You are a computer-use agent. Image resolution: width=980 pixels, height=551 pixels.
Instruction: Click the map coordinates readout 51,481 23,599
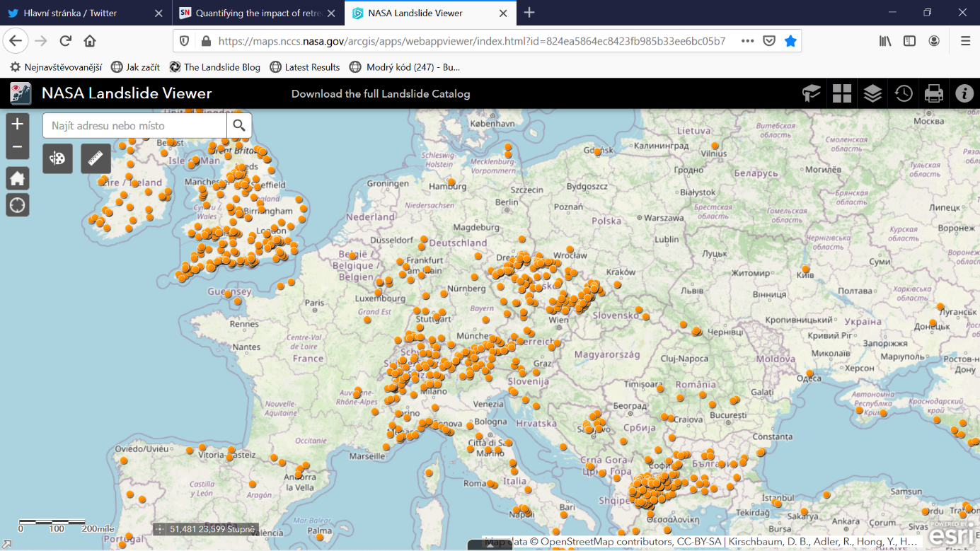pyautogui.click(x=212, y=529)
